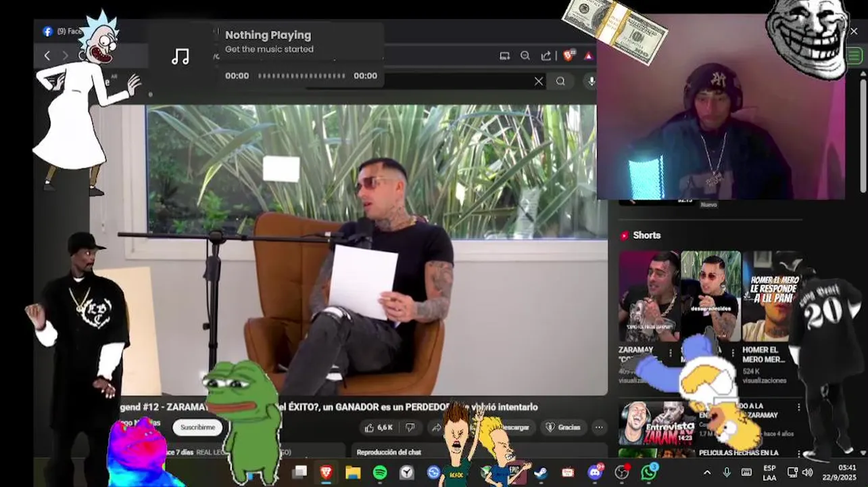
Task: Open the touch keyboard tray icon
Action: (x=746, y=472)
